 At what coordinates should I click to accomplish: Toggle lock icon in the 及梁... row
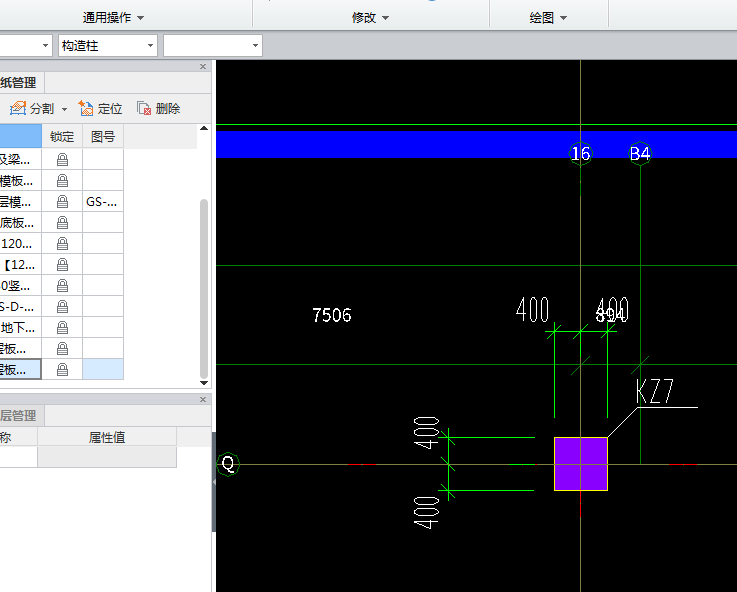tap(62, 160)
